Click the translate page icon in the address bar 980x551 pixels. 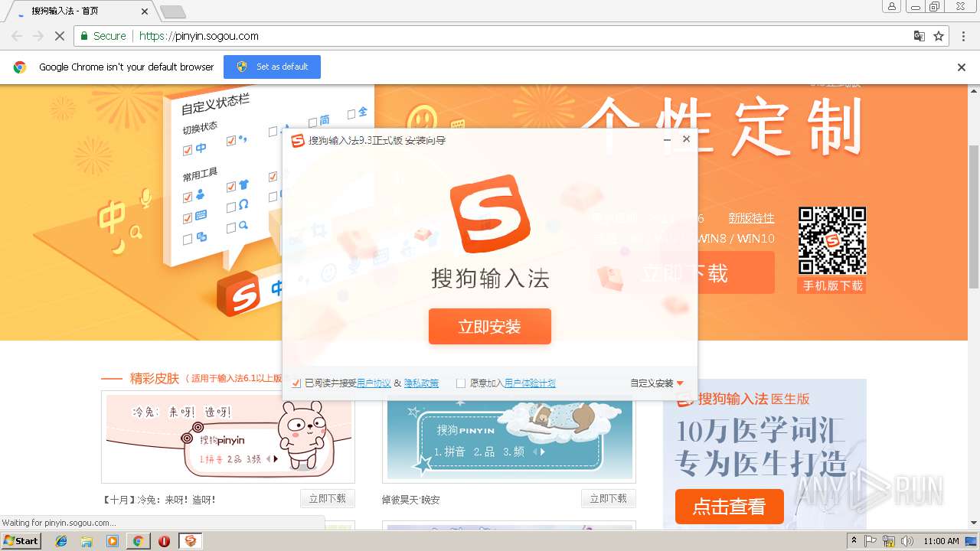920,36
